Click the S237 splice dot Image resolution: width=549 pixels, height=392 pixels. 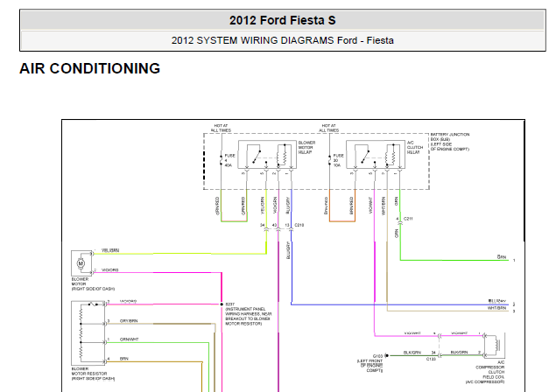tap(222, 304)
